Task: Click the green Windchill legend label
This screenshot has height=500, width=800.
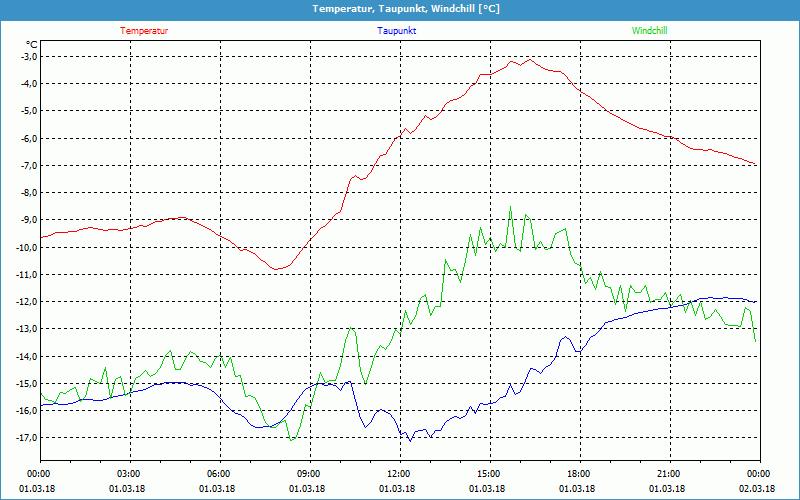Action: pyautogui.click(x=649, y=30)
